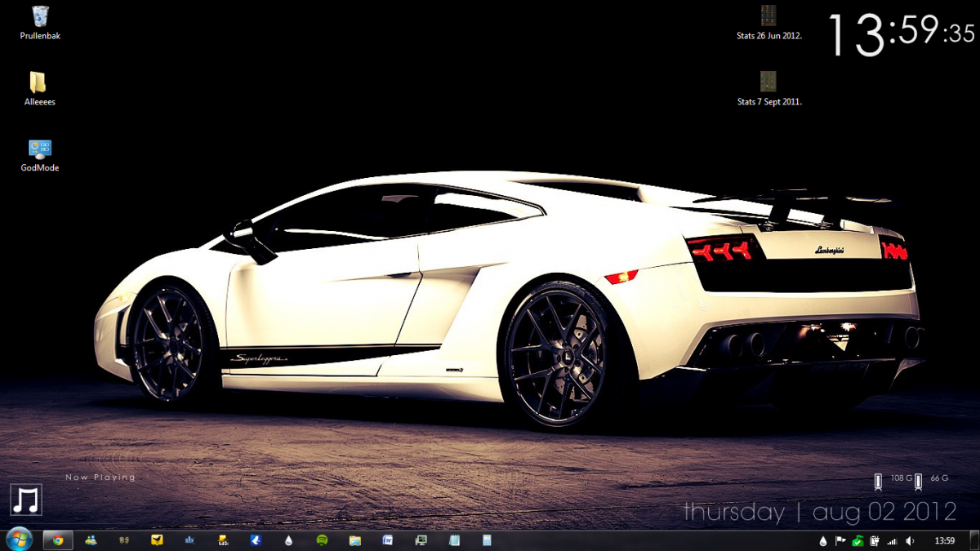Click the volume speaker tray icon

click(x=911, y=540)
